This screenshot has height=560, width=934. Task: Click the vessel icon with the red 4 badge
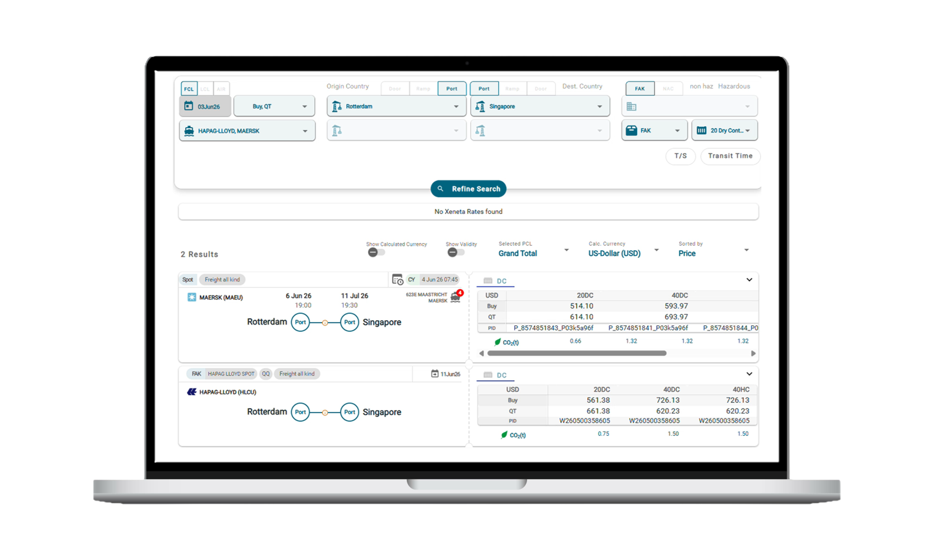[456, 297]
